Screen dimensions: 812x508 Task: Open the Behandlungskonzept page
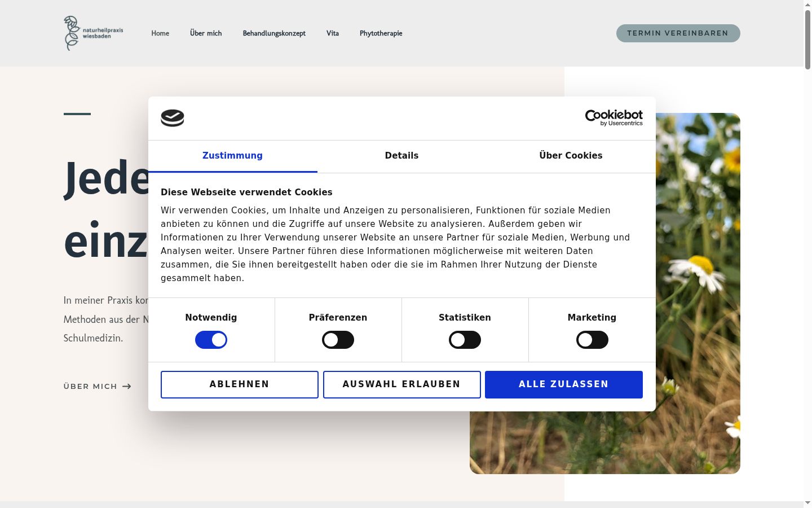274,33
